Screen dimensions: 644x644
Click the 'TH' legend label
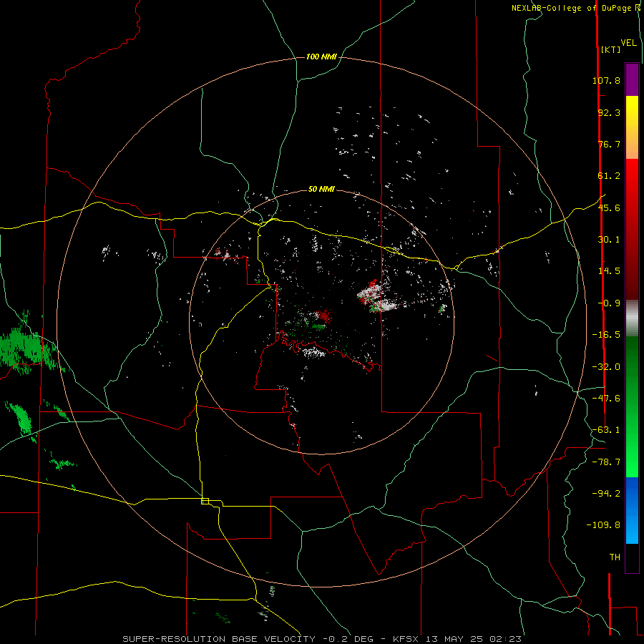coord(615,557)
